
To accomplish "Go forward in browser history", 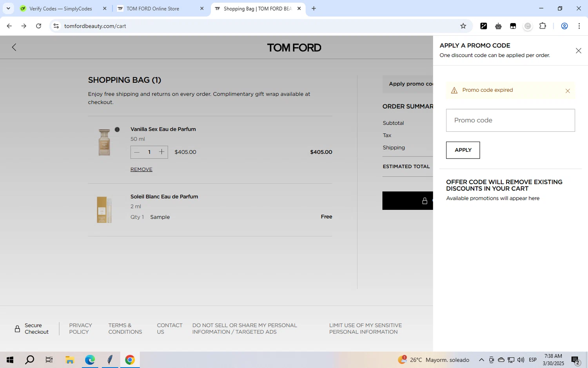I will click(24, 26).
